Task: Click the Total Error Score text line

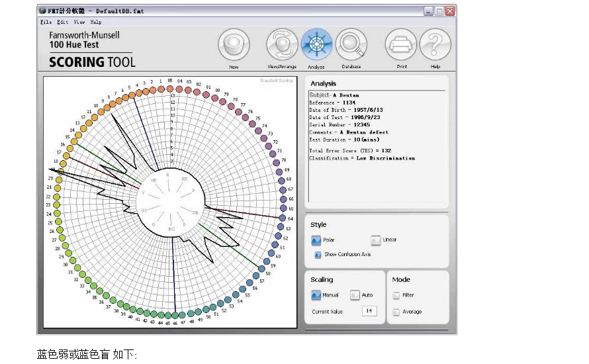Action: [x=350, y=151]
